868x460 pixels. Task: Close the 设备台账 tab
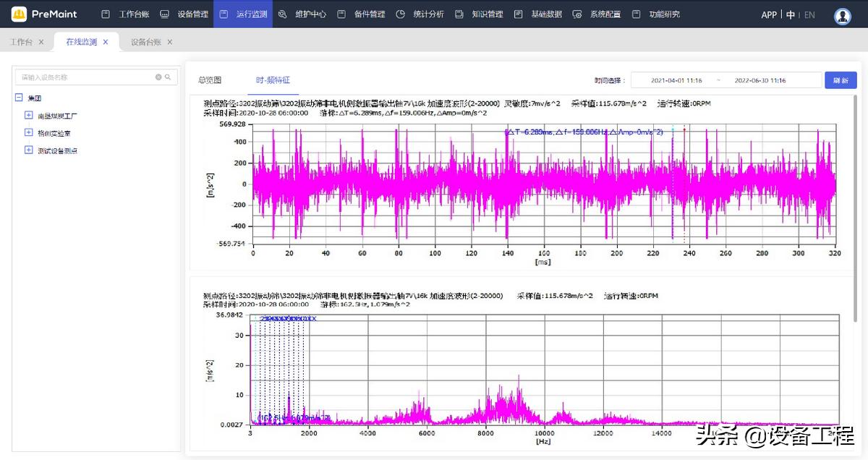[170, 42]
